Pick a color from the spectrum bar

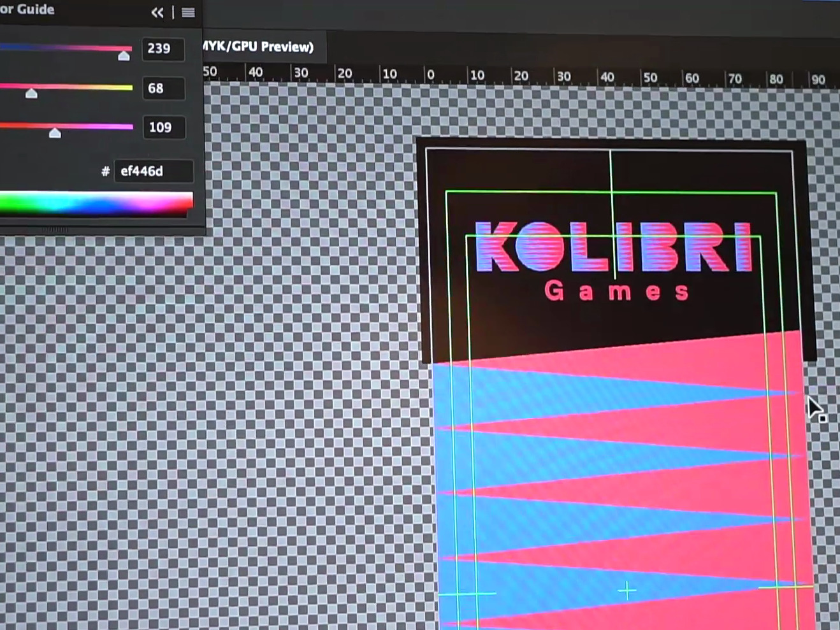pos(96,204)
